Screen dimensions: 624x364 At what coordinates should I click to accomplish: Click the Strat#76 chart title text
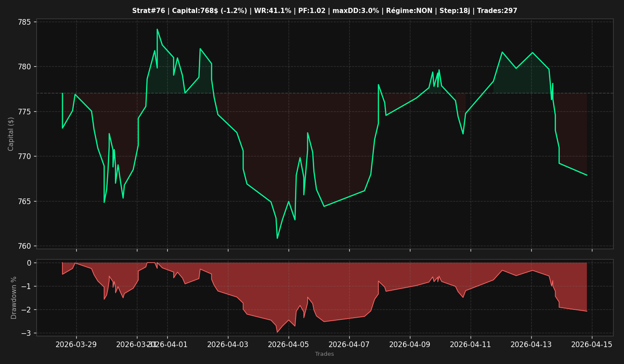325,11
